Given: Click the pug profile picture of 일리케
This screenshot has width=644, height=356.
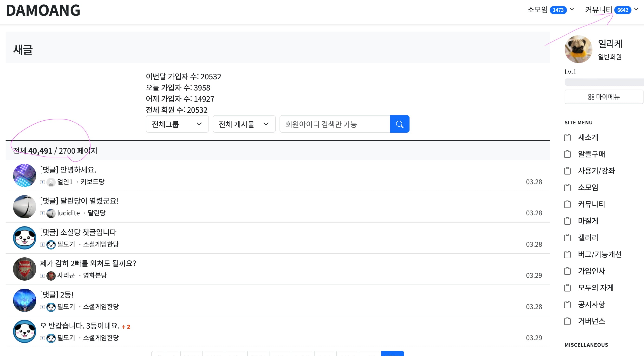Looking at the screenshot, I should click(x=578, y=49).
